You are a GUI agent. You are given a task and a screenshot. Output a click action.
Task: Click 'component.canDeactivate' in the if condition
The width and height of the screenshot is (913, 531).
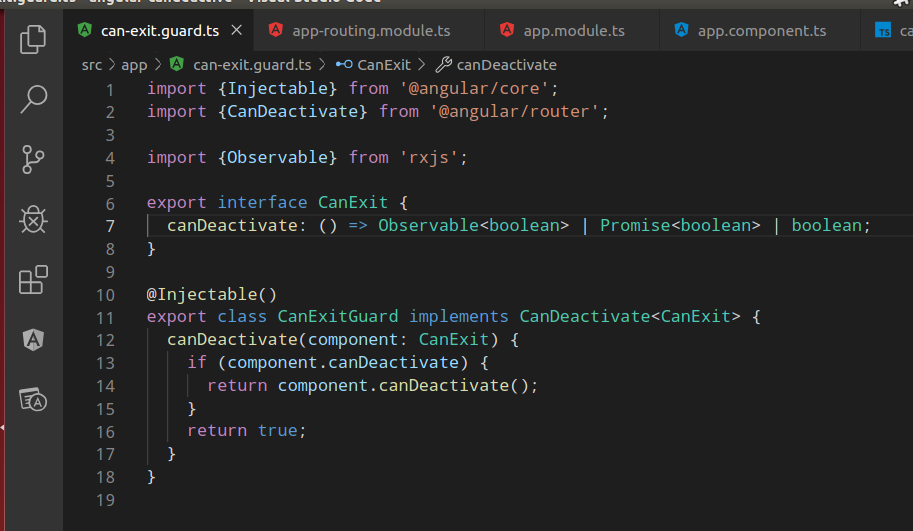[x=342, y=362]
